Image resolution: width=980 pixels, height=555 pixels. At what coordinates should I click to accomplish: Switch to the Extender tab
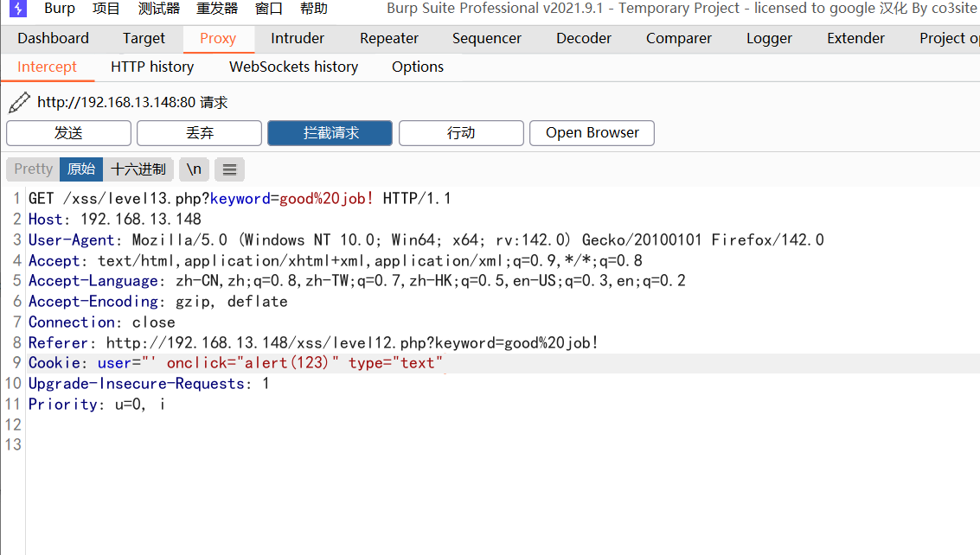click(x=855, y=39)
